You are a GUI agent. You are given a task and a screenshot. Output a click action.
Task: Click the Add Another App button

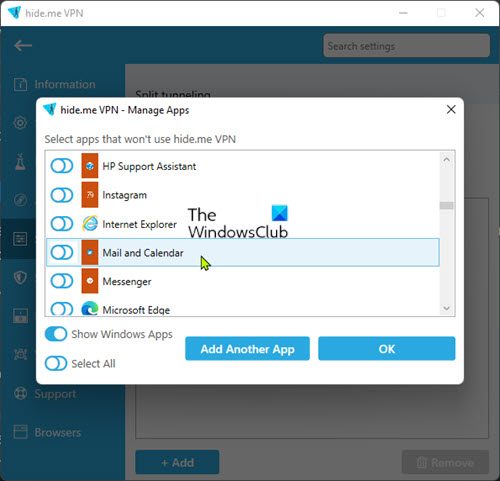pyautogui.click(x=247, y=349)
